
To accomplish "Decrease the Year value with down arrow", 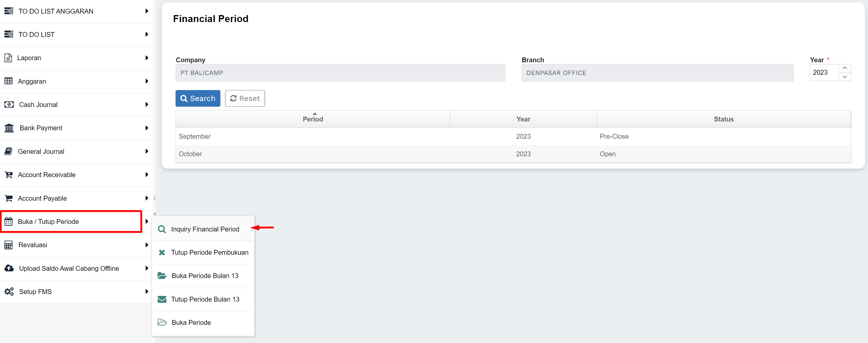I will pyautogui.click(x=844, y=77).
